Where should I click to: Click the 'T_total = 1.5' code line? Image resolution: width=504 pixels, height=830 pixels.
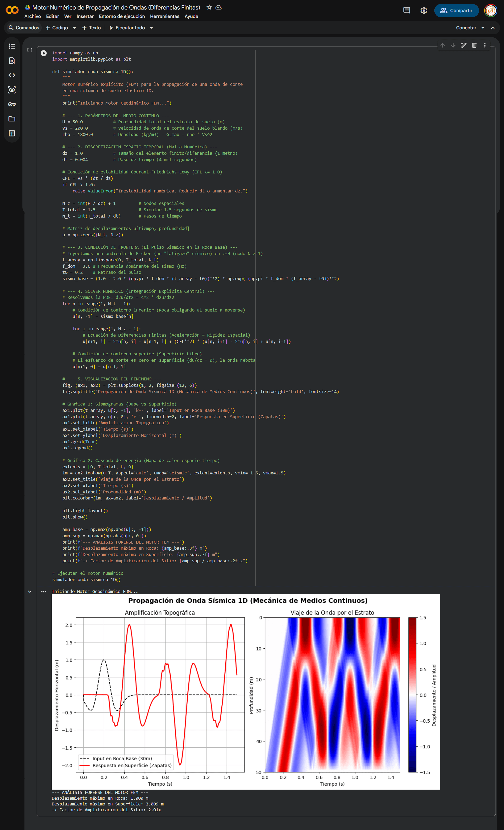click(x=79, y=210)
